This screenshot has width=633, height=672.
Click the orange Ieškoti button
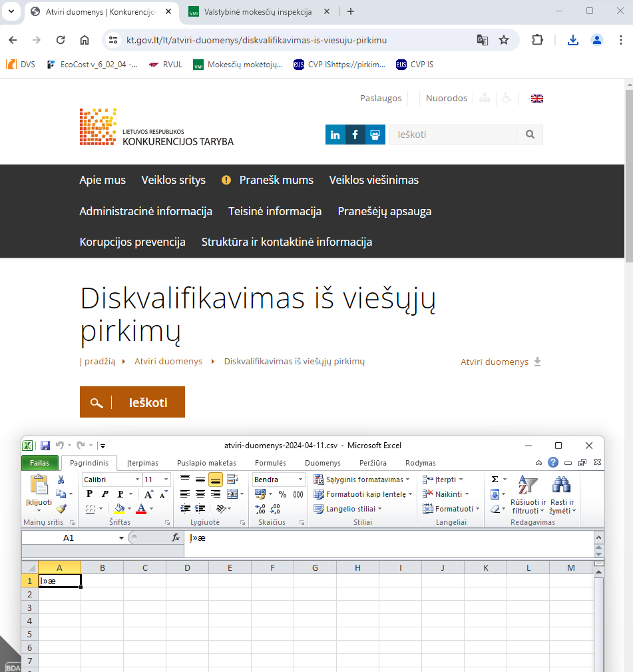coord(132,402)
